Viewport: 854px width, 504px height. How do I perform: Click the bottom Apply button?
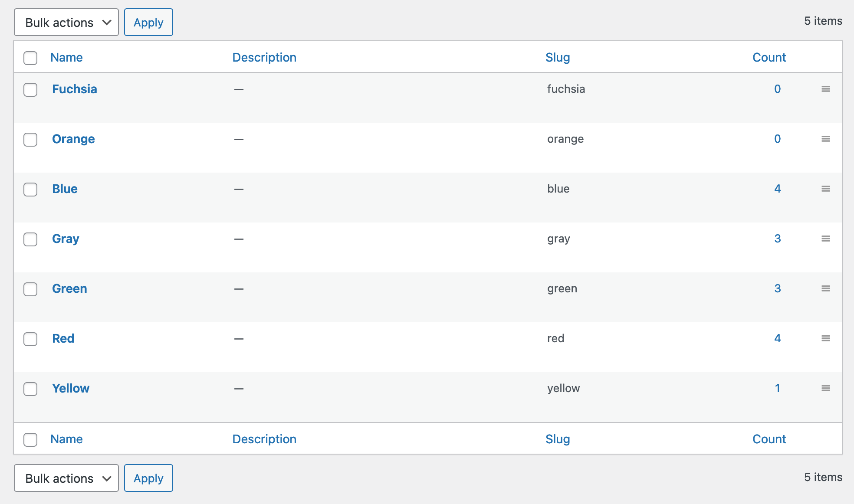pyautogui.click(x=148, y=478)
